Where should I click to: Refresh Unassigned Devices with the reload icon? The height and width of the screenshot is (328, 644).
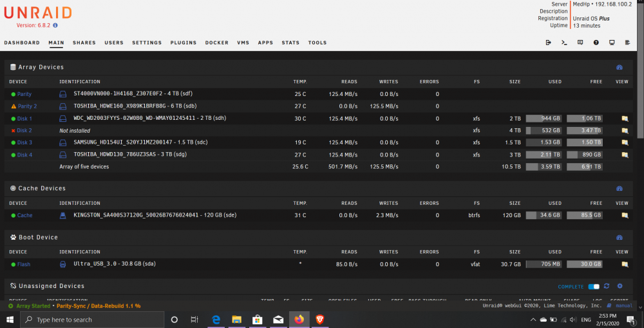point(607,286)
